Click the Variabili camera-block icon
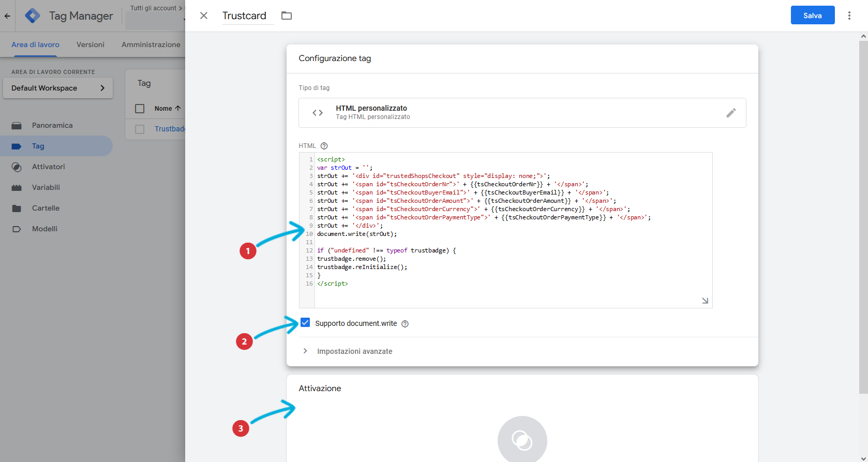The image size is (868, 462). click(x=17, y=188)
